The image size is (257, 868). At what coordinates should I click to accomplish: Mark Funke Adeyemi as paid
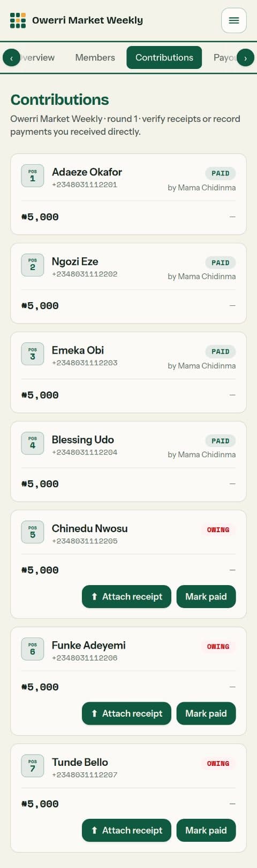click(206, 713)
